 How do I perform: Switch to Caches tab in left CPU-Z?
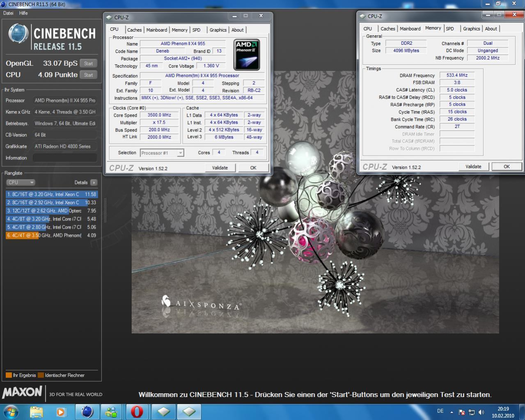point(134,30)
